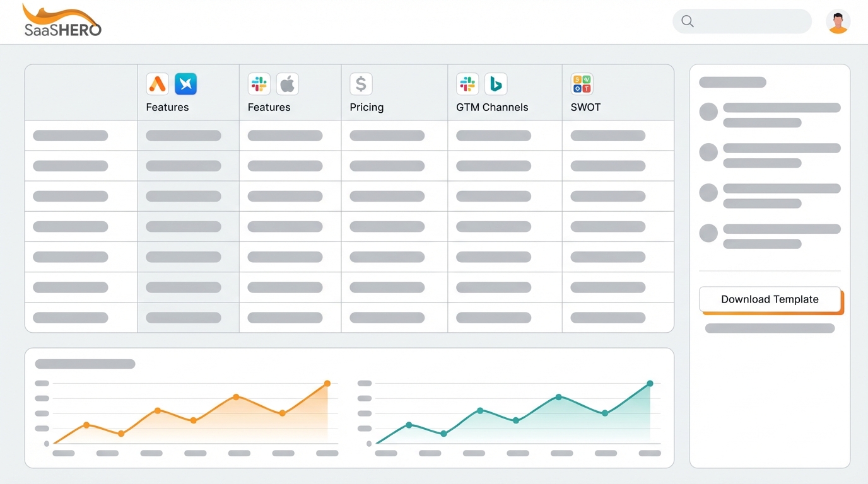This screenshot has height=484, width=868.
Task: Select the Bing icon under GTM Channels
Action: [496, 83]
